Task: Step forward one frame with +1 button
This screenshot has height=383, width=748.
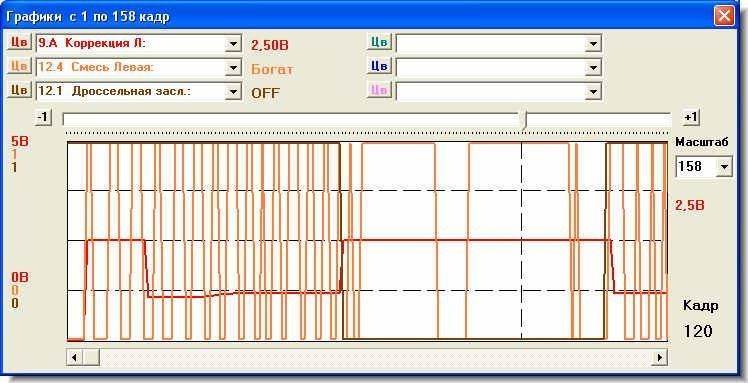Action: coord(691,117)
